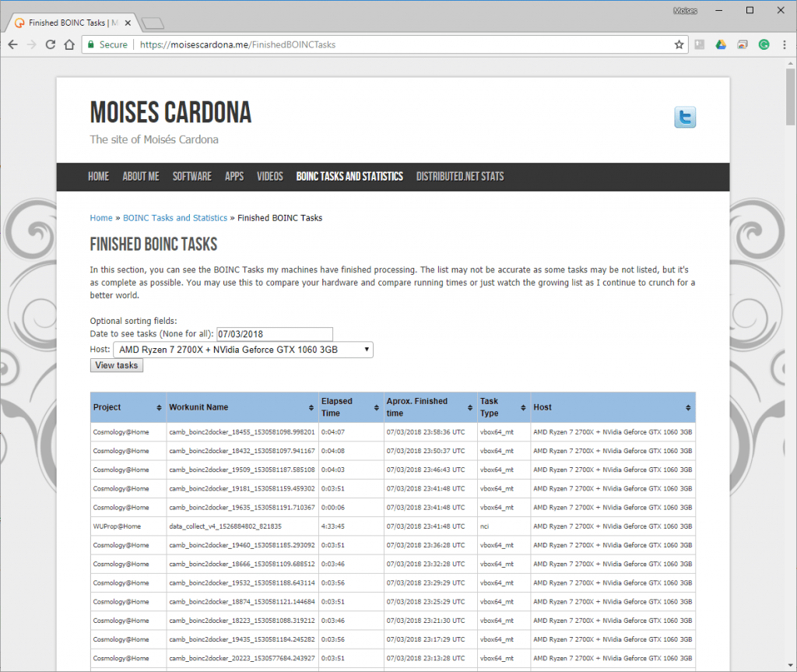Click the Moises profile button in title bar

(x=685, y=11)
